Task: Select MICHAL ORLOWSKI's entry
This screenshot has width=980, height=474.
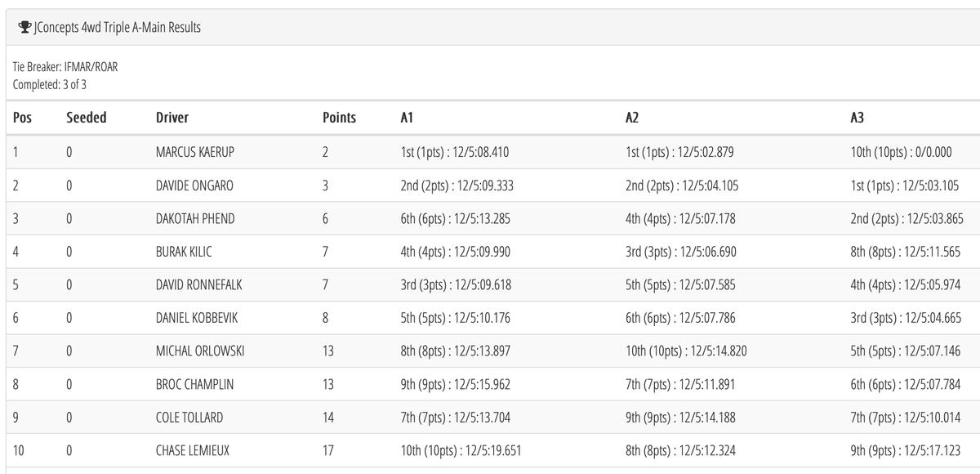Action: (200, 351)
